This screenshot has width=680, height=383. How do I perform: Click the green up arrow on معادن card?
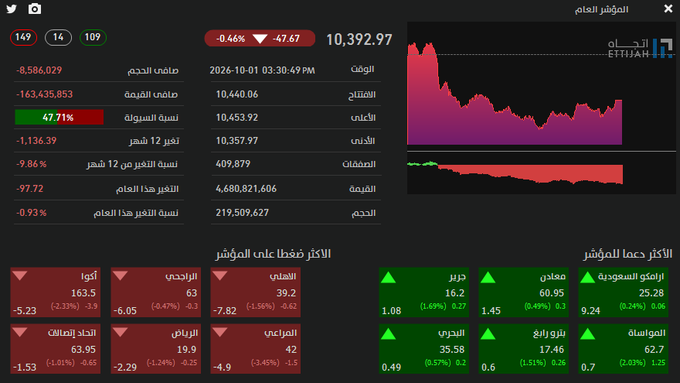pyautogui.click(x=488, y=277)
